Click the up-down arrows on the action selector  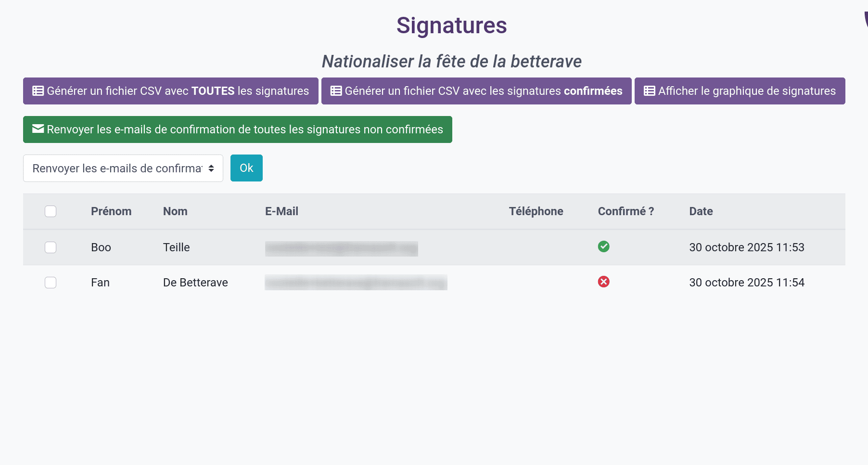(211, 168)
